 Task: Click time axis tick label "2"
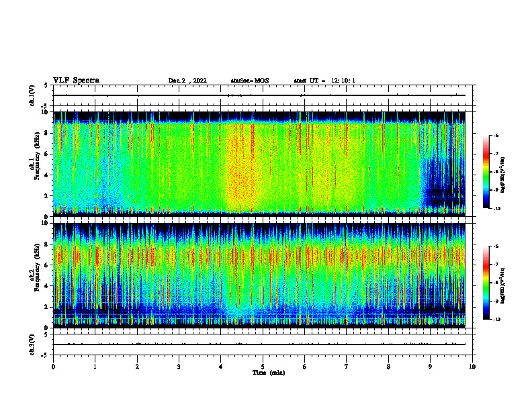coord(137,367)
